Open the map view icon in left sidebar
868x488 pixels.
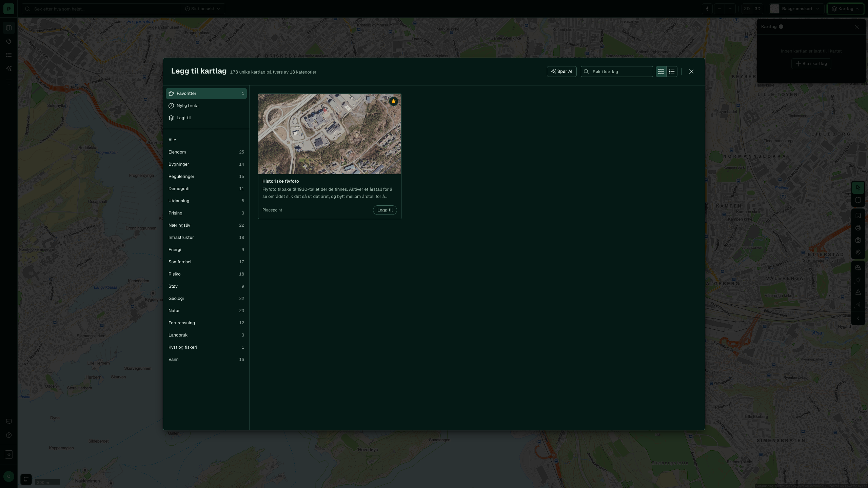click(9, 28)
